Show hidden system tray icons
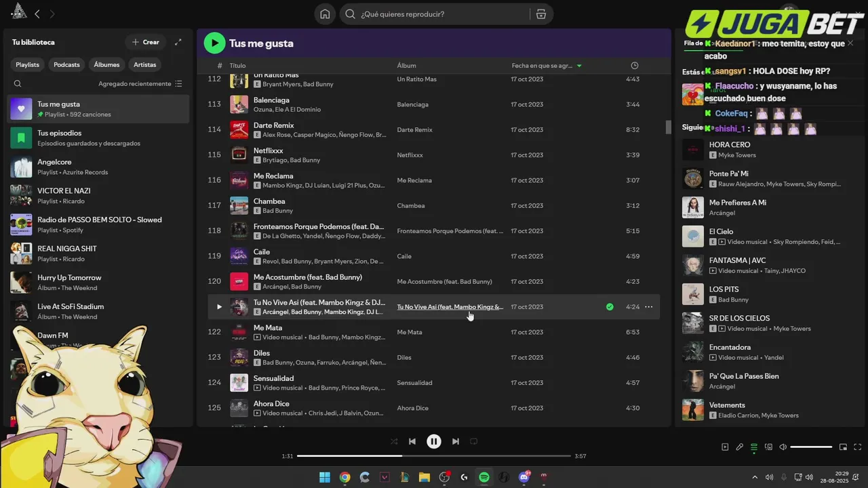868x488 pixels. click(x=755, y=477)
